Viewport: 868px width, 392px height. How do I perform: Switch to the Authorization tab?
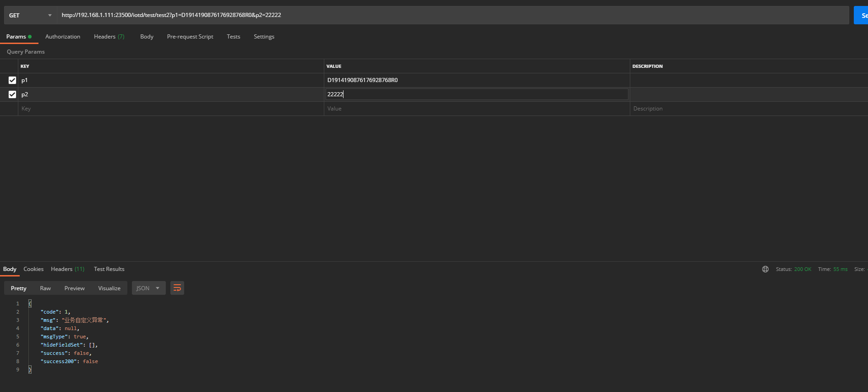(x=63, y=37)
